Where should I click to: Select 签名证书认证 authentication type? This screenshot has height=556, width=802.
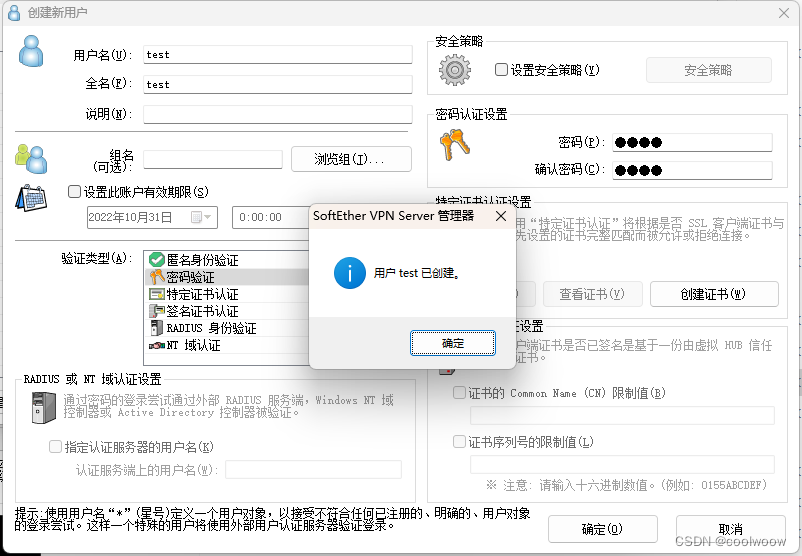(x=228, y=311)
